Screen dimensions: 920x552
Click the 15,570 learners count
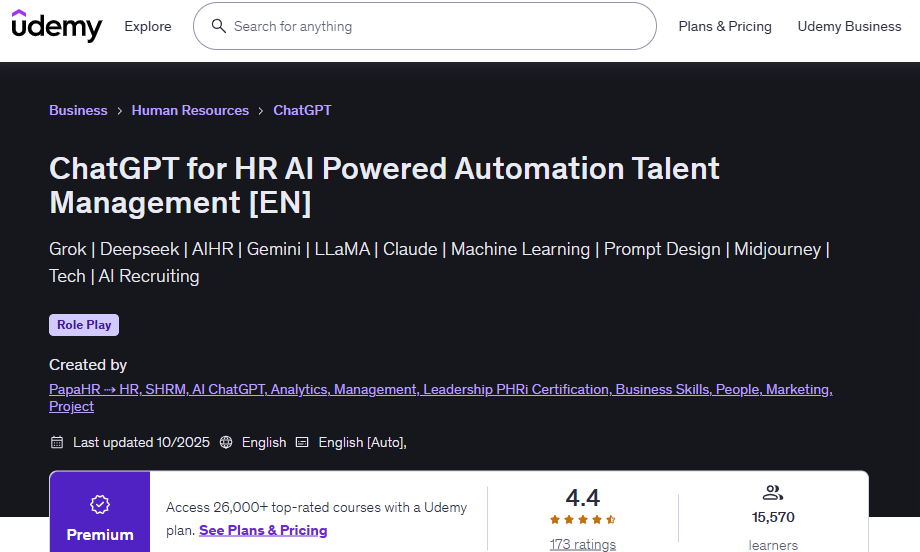coord(773,517)
